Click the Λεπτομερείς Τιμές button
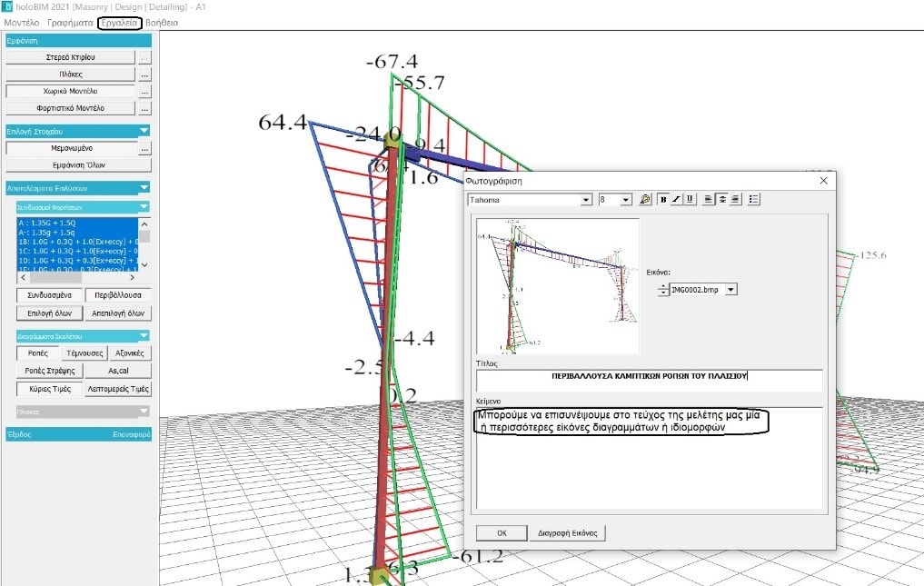Viewport: 924px width, 586px height. point(118,389)
